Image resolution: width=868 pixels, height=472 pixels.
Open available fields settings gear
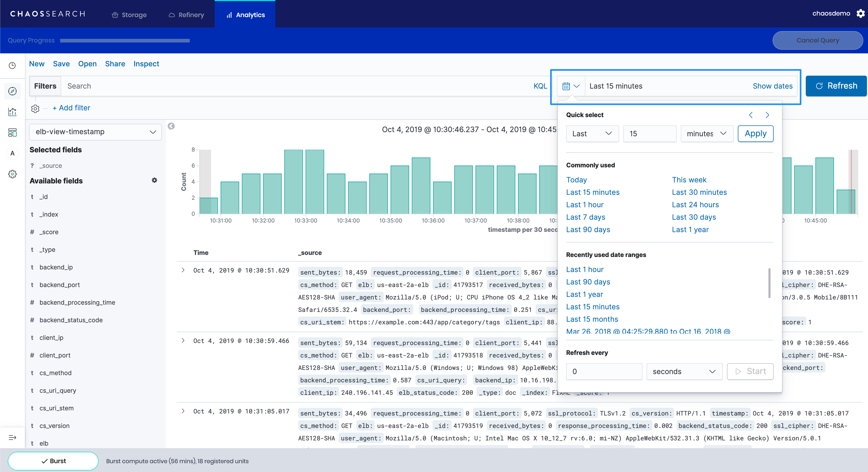point(154,181)
